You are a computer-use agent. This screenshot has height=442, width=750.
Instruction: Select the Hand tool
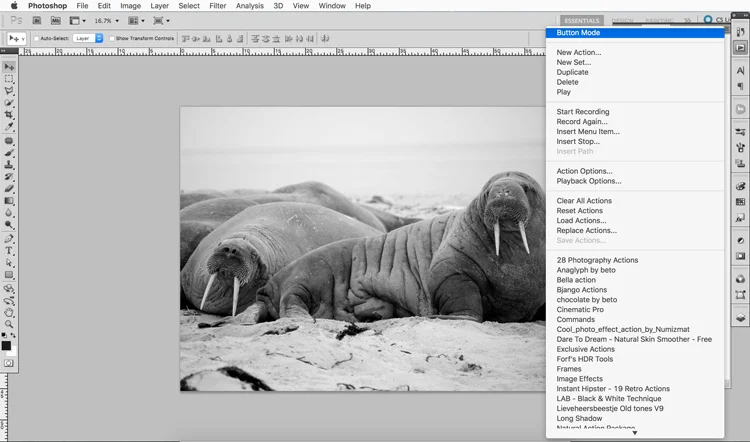click(x=9, y=313)
